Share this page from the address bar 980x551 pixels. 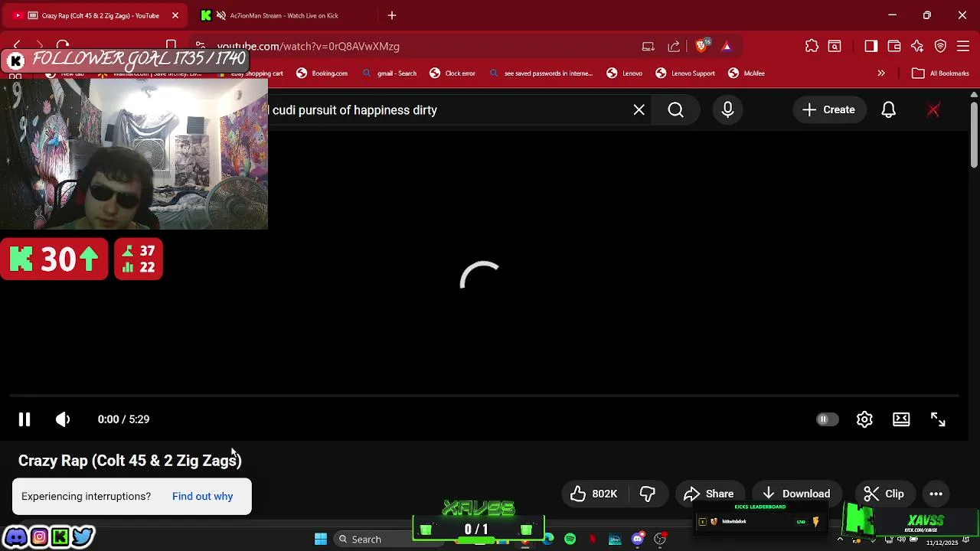click(674, 46)
